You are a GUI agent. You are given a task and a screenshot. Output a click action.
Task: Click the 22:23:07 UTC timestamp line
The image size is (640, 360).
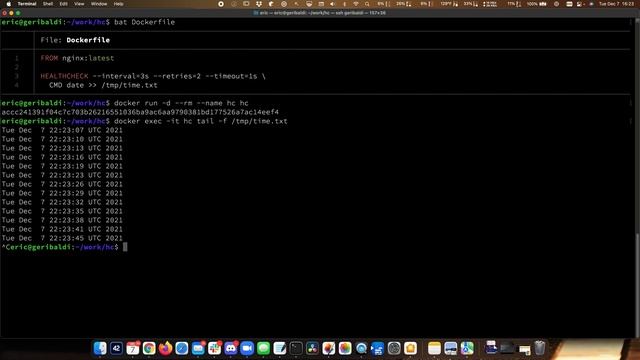62,130
